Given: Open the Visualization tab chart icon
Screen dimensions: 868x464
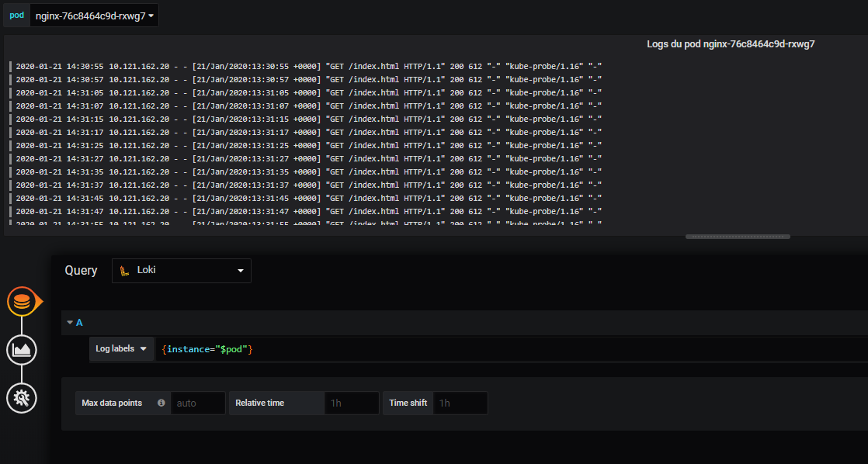Looking at the screenshot, I should (x=22, y=349).
